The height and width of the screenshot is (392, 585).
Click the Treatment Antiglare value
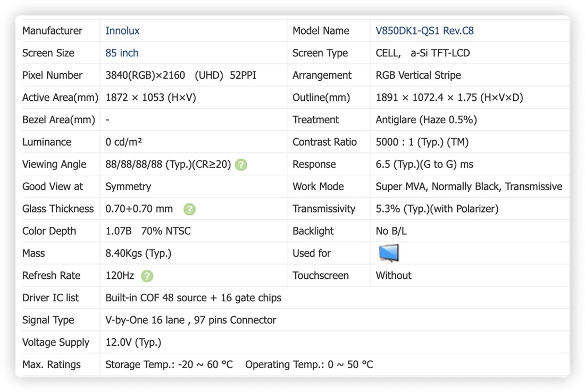[x=426, y=120]
